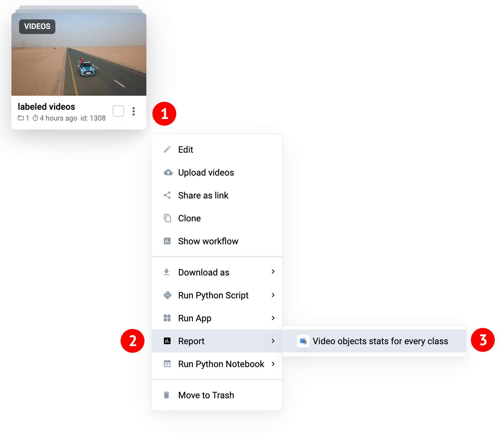Choose Clone from the menu
The image size is (504, 439).
[217, 218]
